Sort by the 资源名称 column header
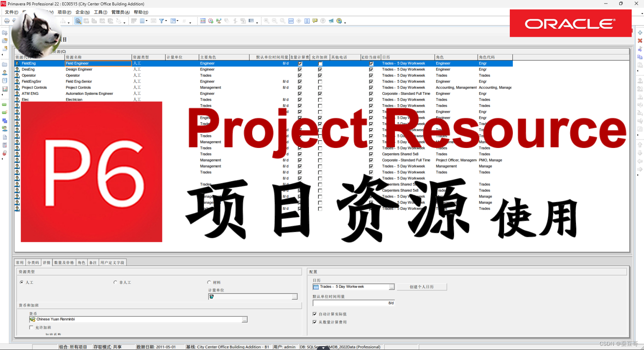This screenshot has width=644, height=350. 98,57
